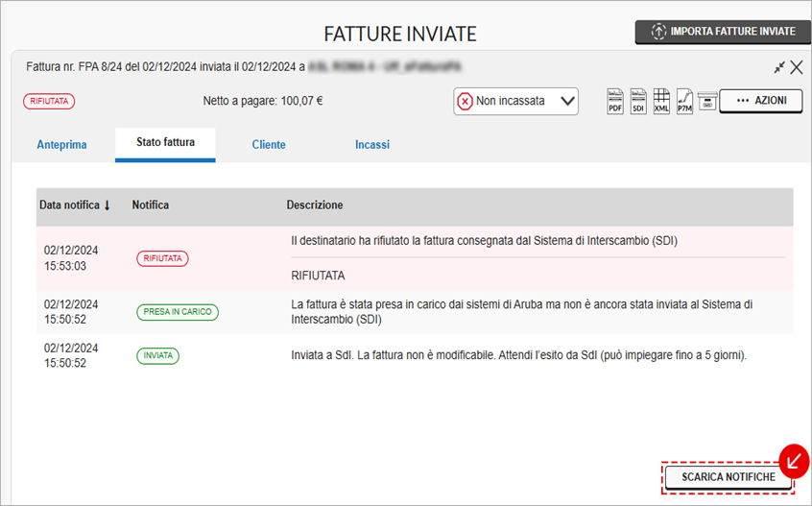Download the invoice as PDF
This screenshot has width=812, height=506.
[615, 101]
